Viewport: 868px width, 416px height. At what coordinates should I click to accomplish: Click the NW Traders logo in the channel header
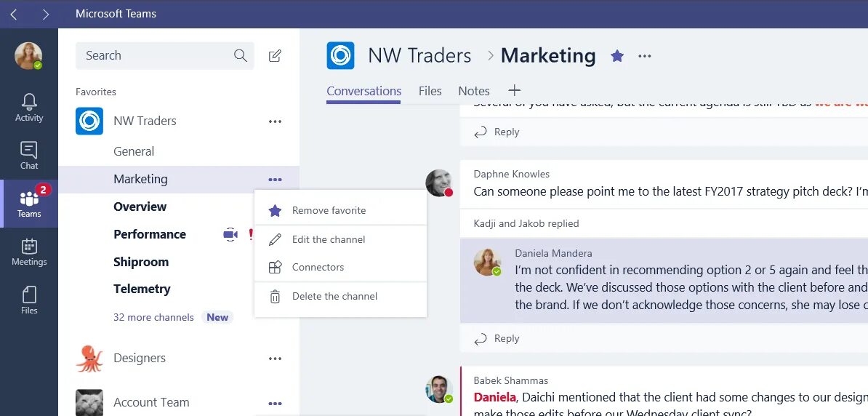coord(340,55)
